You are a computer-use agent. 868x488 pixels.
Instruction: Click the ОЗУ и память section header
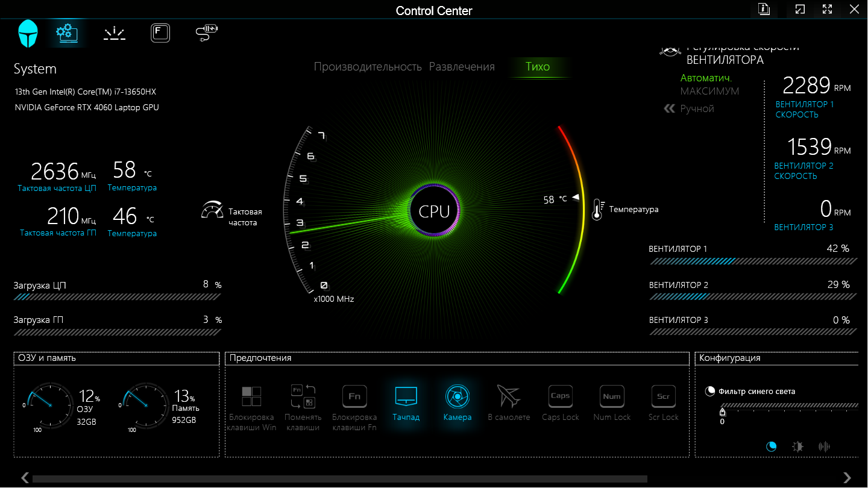[116, 358]
